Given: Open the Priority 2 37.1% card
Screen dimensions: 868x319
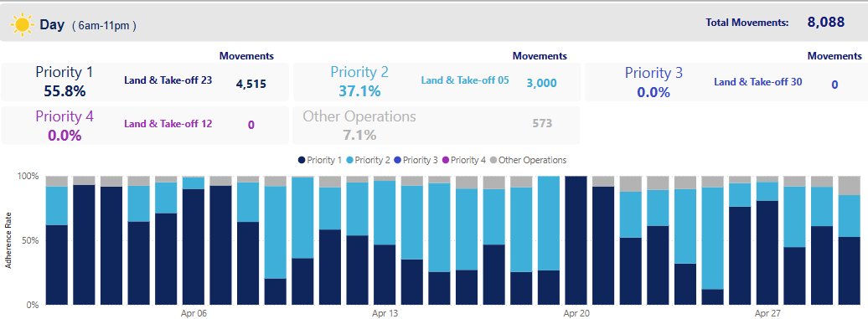Looking at the screenshot, I should (437, 82).
